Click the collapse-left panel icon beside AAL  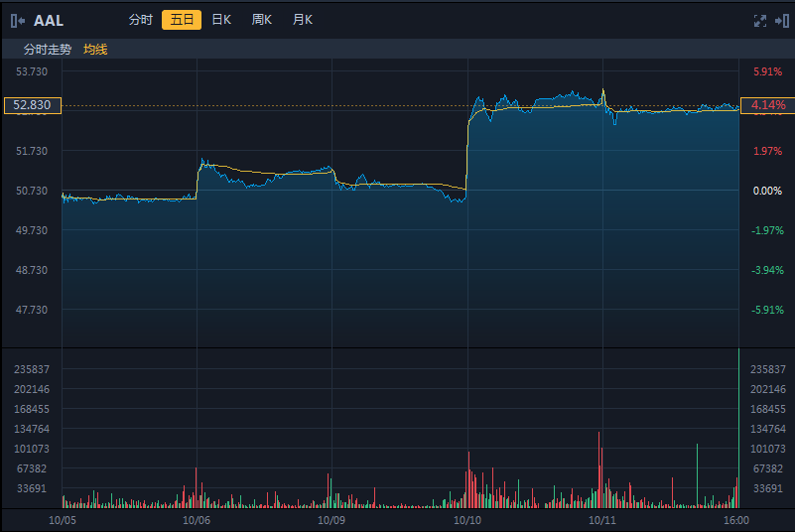coord(17,20)
